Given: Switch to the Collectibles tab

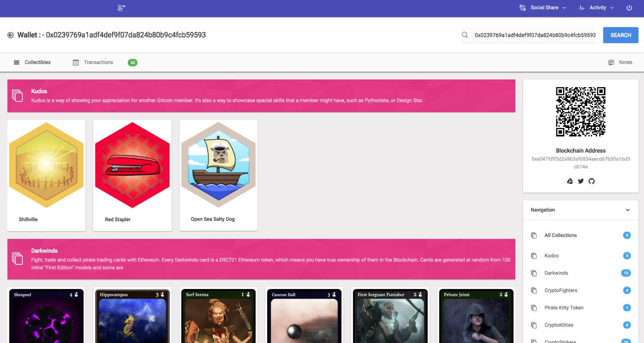Looking at the screenshot, I should (32, 62).
